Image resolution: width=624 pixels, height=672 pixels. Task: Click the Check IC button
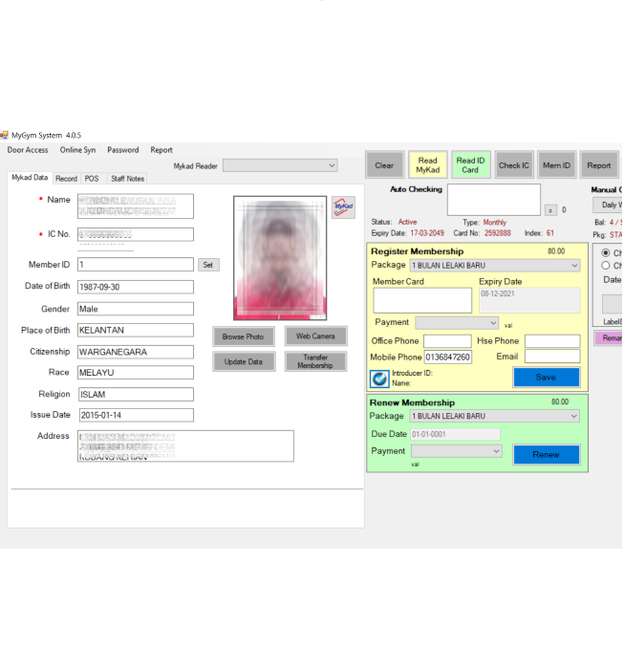pyautogui.click(x=514, y=165)
